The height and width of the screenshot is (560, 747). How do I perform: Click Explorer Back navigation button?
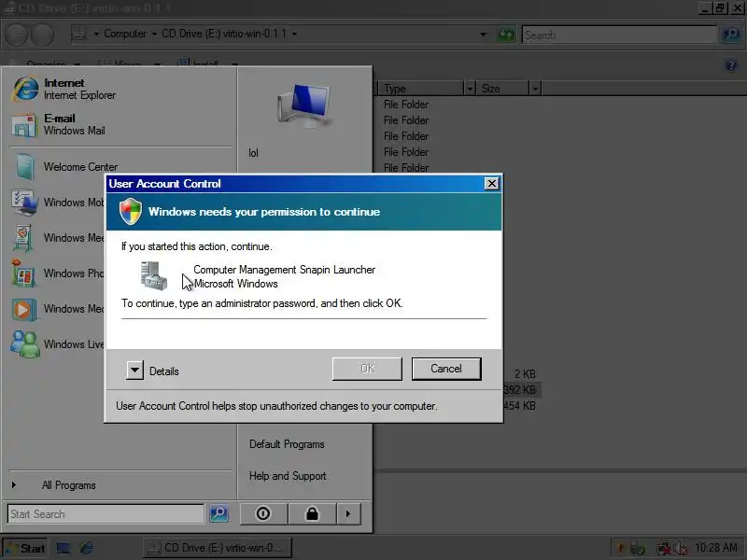16,35
